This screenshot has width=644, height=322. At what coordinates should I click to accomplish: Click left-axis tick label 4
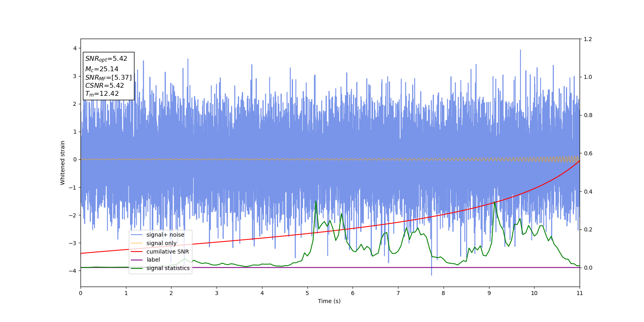(75, 48)
